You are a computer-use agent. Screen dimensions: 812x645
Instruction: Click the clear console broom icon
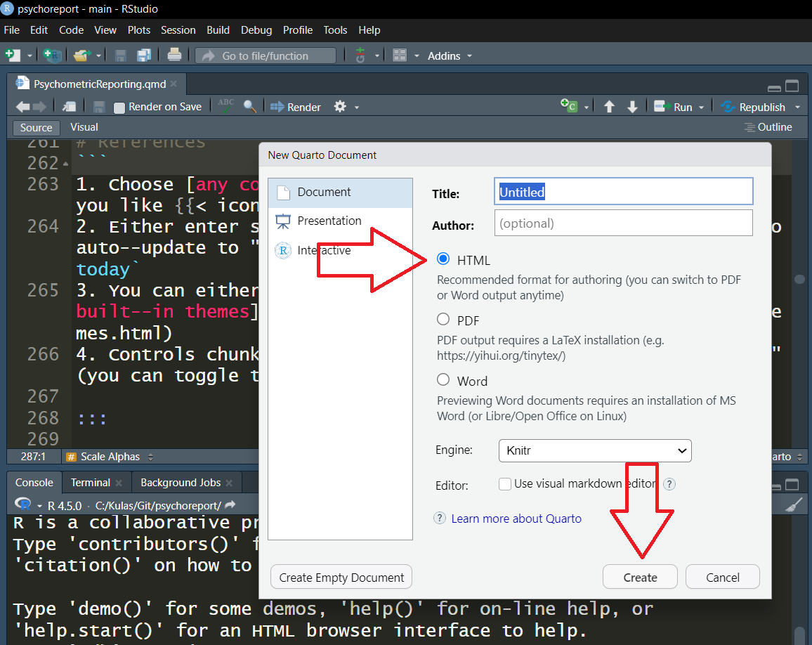[x=793, y=504]
